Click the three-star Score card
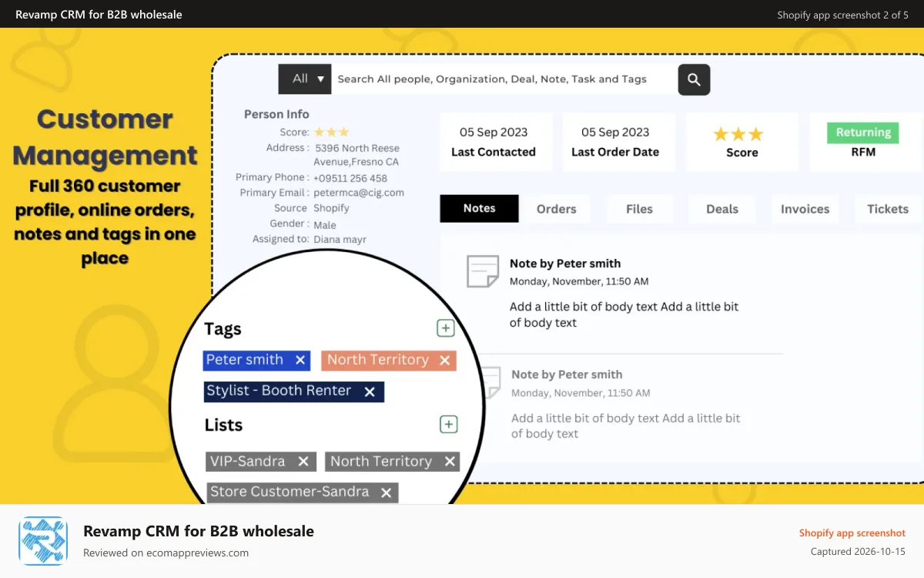This screenshot has height=578, width=924. pos(741,142)
